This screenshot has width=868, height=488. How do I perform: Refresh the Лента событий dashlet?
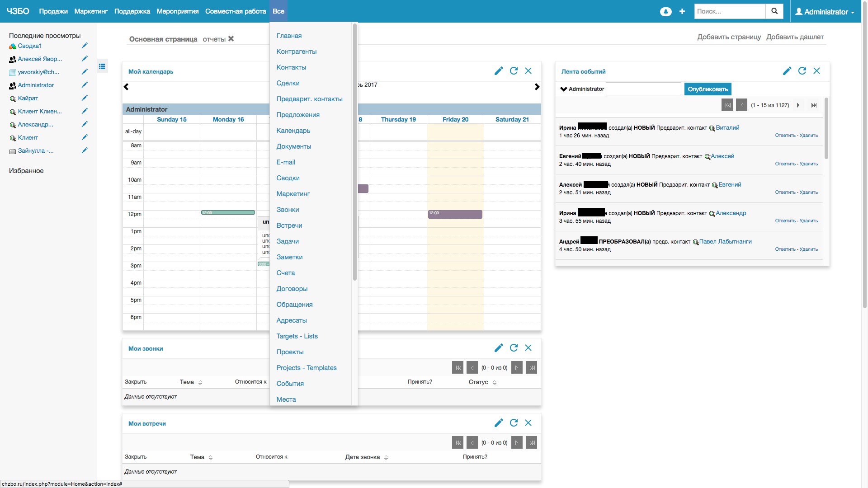802,71
